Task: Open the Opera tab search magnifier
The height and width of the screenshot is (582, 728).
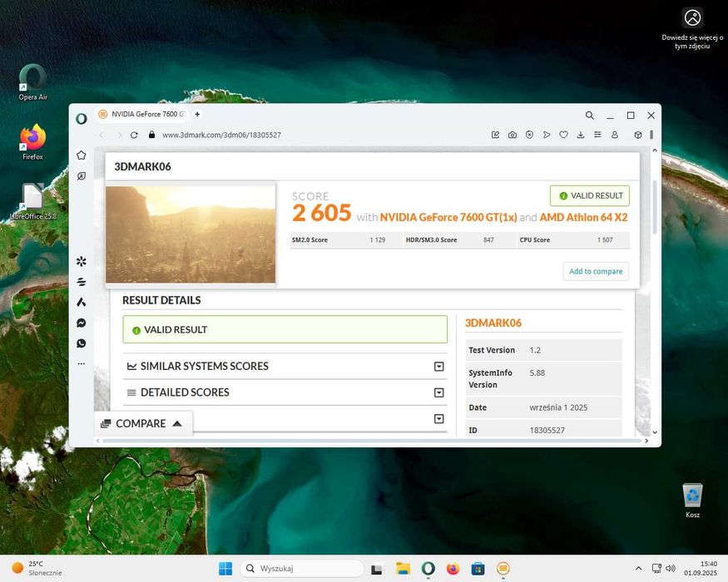Action: [589, 115]
